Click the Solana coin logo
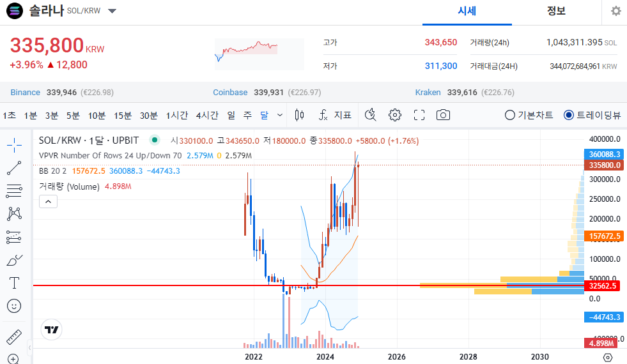The image size is (627, 364). pyautogui.click(x=15, y=11)
